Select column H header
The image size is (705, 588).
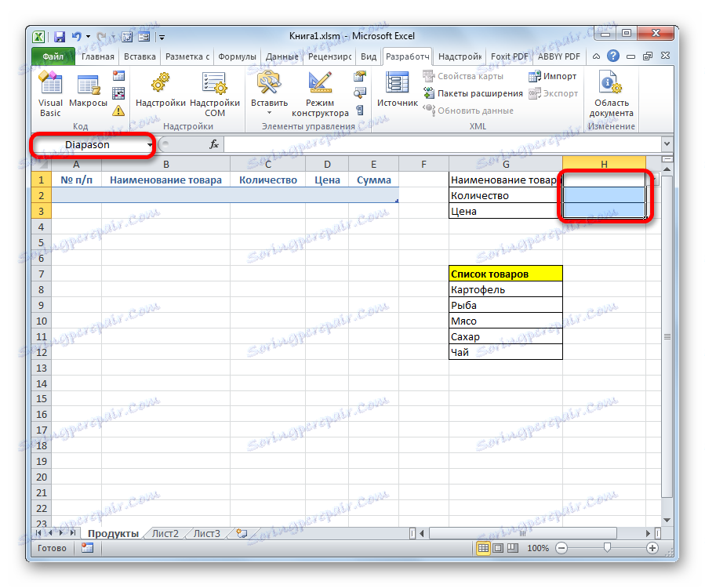[x=604, y=164]
